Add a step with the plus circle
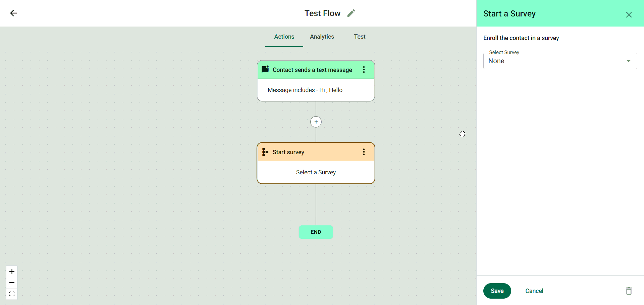Screen dimensions: 644x305 point(316,122)
